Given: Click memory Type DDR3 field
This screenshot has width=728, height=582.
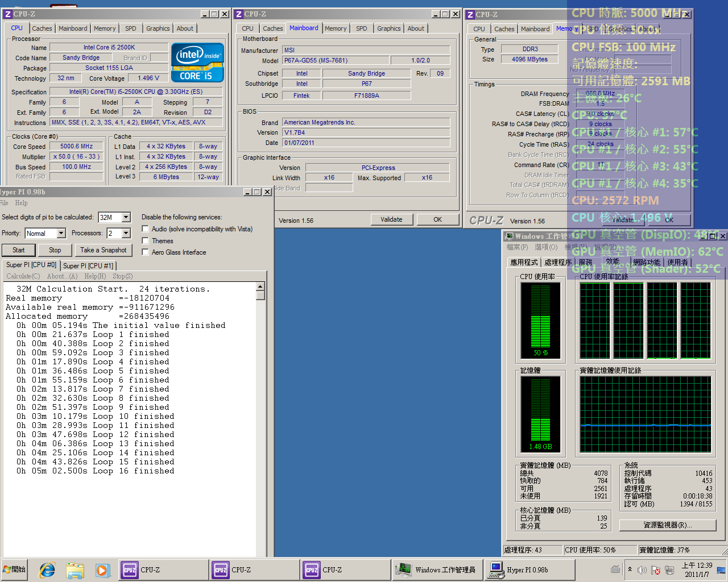Looking at the screenshot, I should [530, 49].
